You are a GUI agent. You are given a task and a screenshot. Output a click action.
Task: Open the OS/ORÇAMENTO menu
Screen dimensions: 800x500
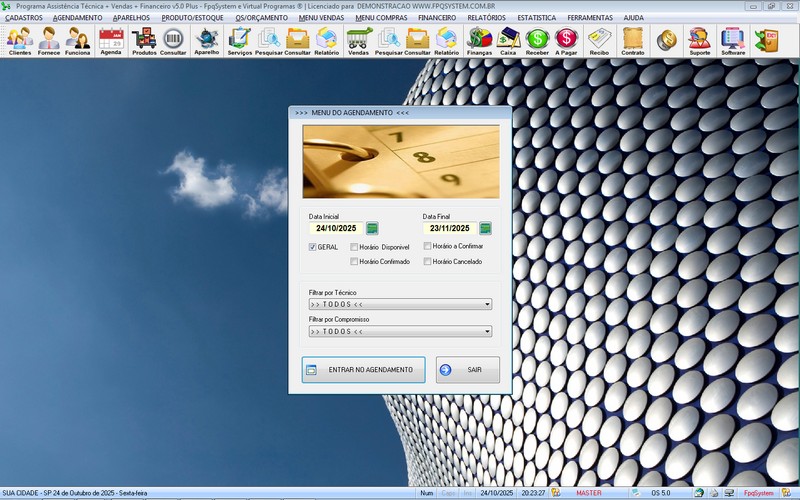pos(262,17)
